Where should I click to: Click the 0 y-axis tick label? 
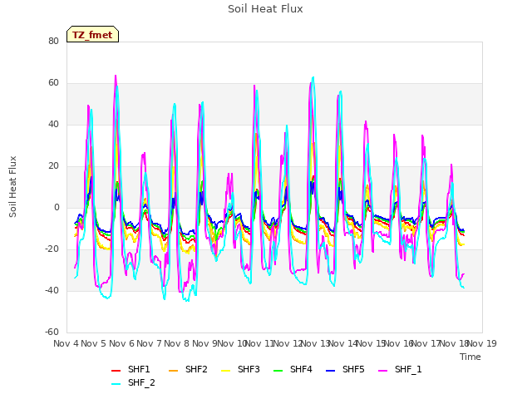coord(57,207)
